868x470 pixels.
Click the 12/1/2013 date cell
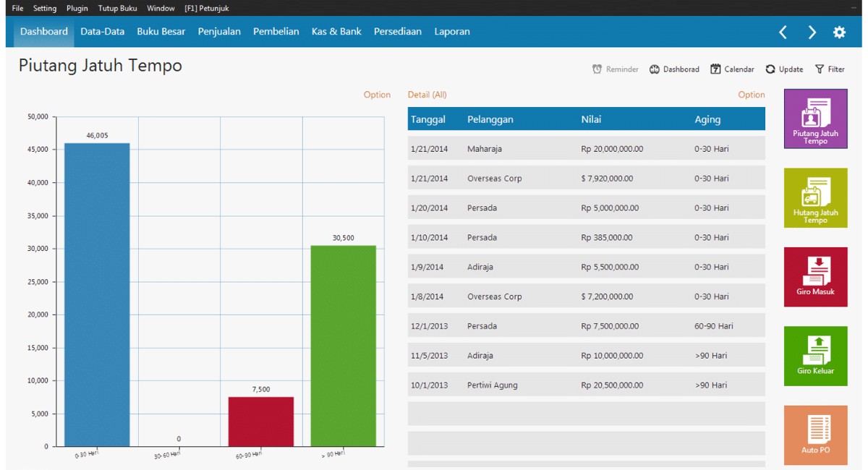click(x=429, y=326)
